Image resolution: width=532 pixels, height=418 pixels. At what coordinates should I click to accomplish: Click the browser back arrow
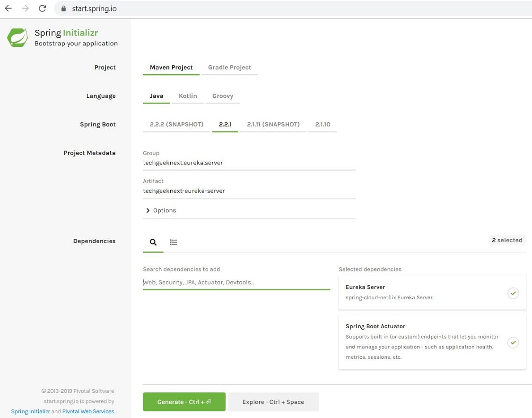click(9, 9)
